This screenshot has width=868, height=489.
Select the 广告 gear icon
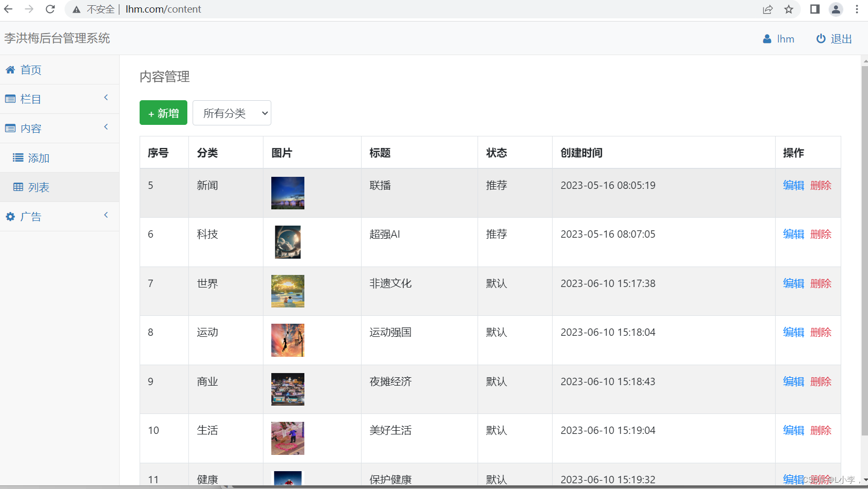click(x=10, y=216)
